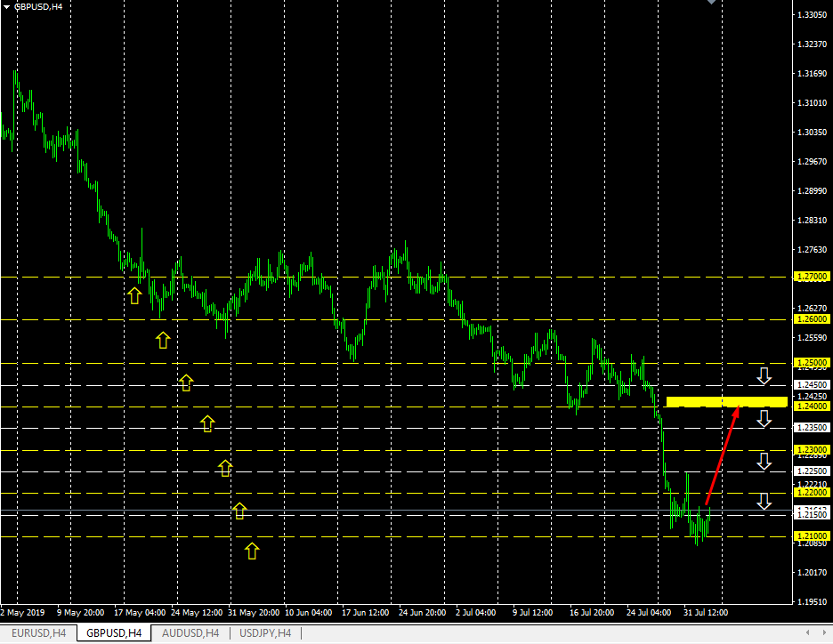Click the 24 May 12:00 time label
833x644 pixels.
(197, 612)
